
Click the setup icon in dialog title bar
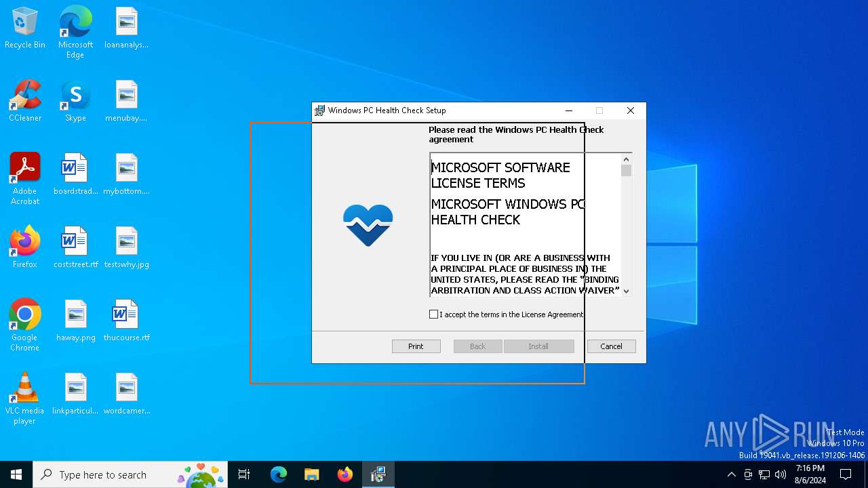(319, 110)
